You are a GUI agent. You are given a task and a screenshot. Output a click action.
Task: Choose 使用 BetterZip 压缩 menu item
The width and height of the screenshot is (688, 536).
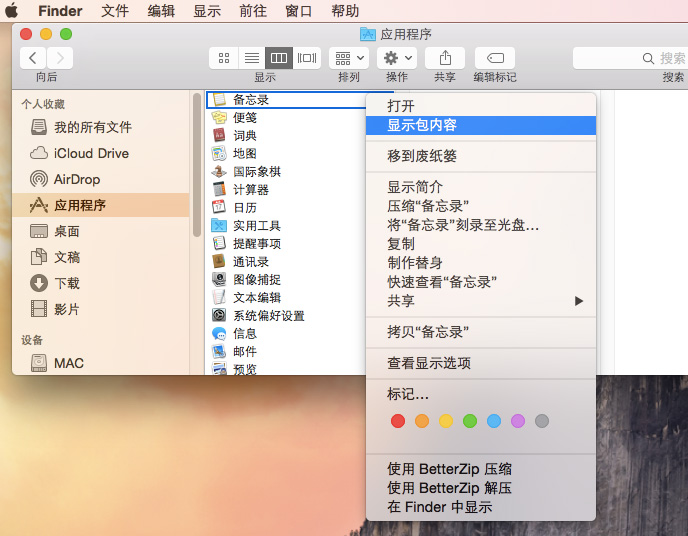click(481, 469)
